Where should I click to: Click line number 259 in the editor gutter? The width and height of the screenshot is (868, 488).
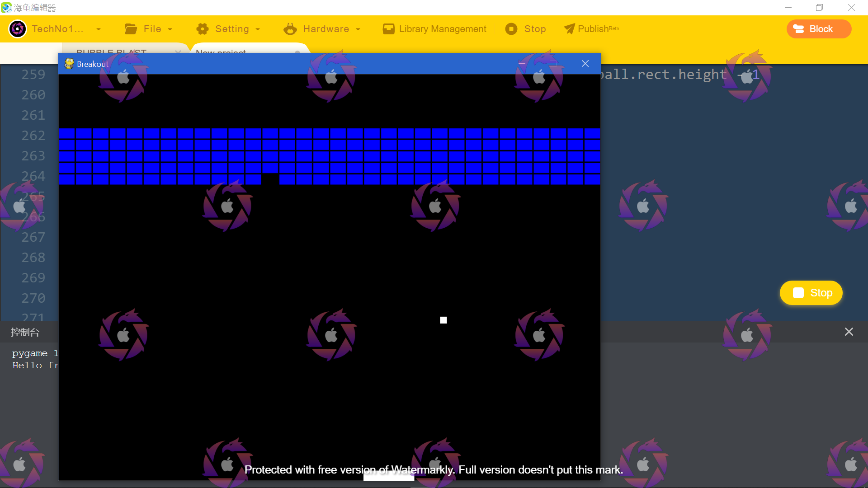point(33,75)
